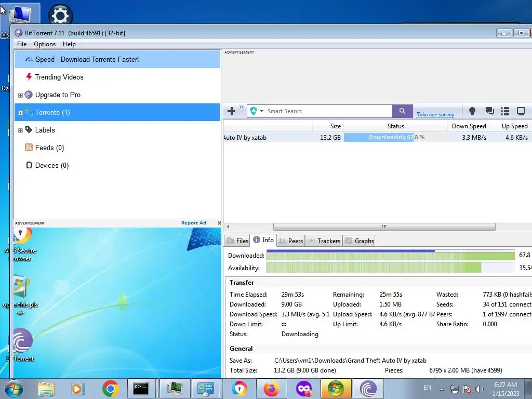
Task: Click the purple mask taskbar icon
Action: pos(303,389)
